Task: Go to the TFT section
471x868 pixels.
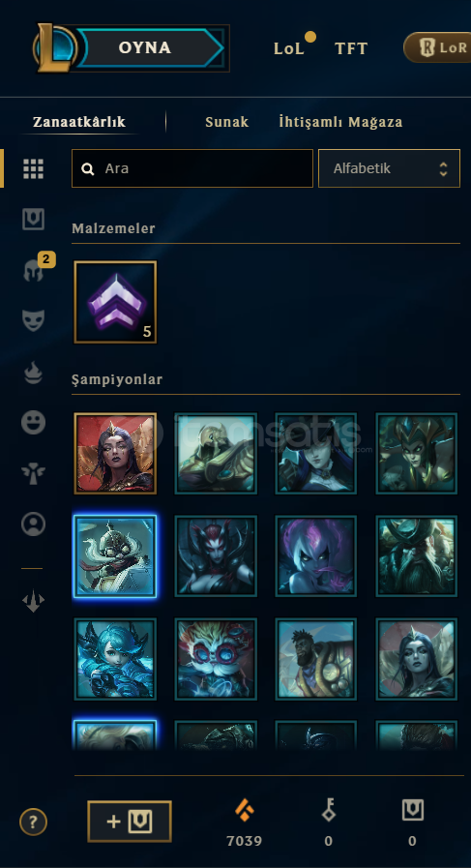Action: tap(351, 48)
